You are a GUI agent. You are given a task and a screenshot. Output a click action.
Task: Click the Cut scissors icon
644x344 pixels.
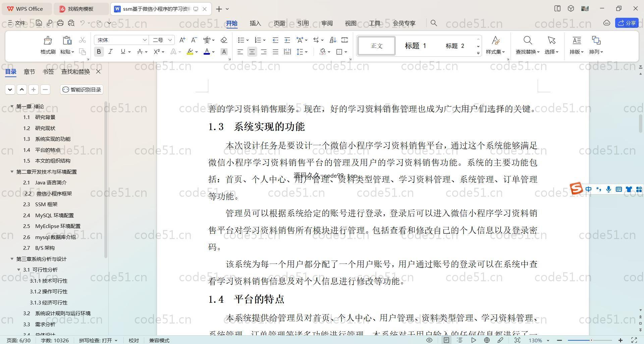83,40
